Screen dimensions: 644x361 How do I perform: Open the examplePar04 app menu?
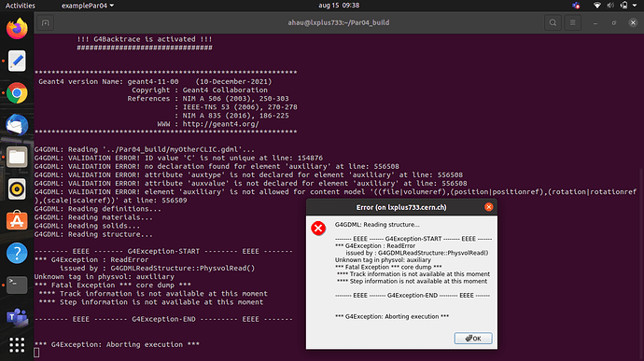pyautogui.click(x=88, y=6)
